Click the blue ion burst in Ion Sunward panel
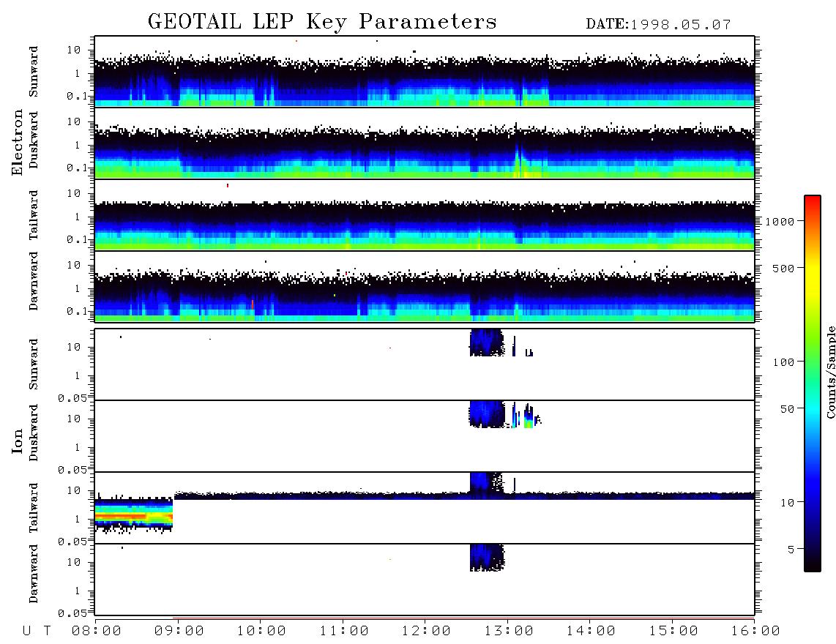The height and width of the screenshot is (644, 836). pyautogui.click(x=486, y=342)
